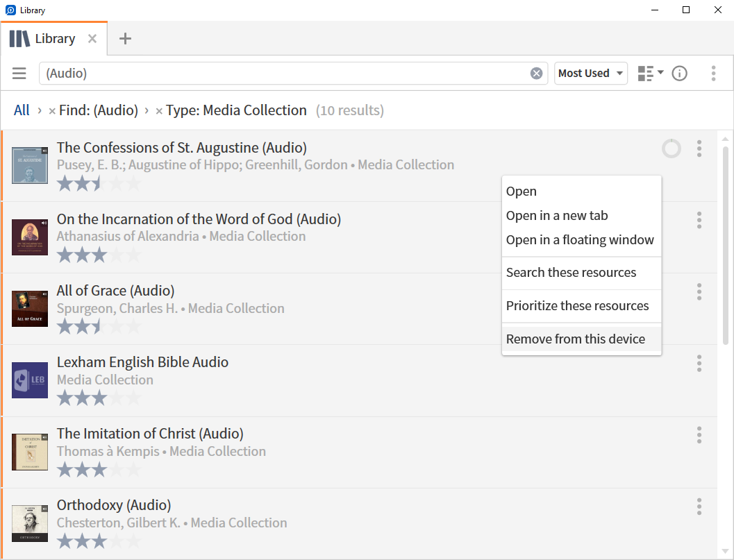Choose Open in a floating window

(x=581, y=240)
